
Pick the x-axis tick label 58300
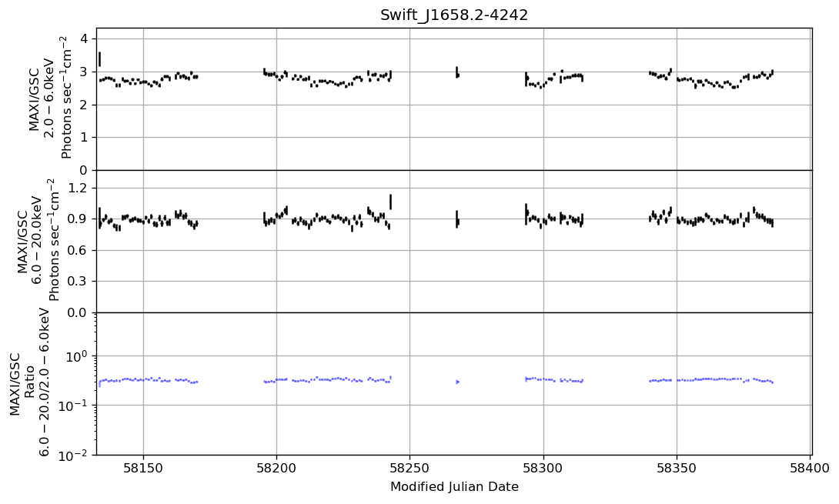point(543,469)
